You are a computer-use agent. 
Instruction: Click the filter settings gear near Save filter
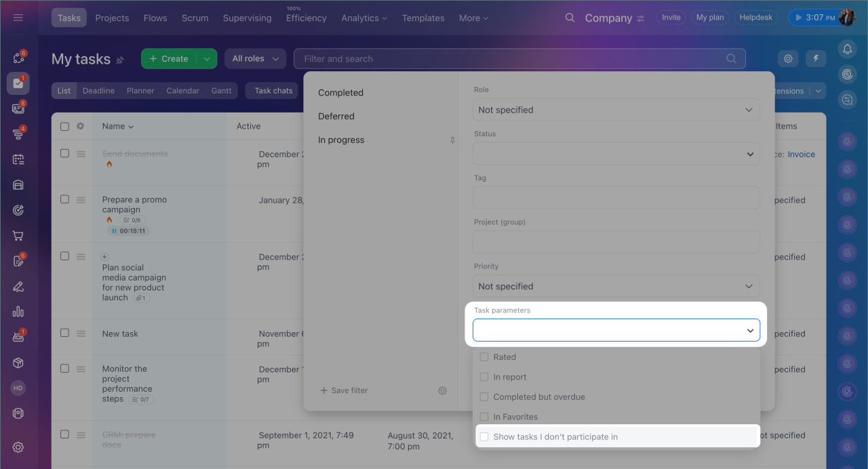click(442, 390)
